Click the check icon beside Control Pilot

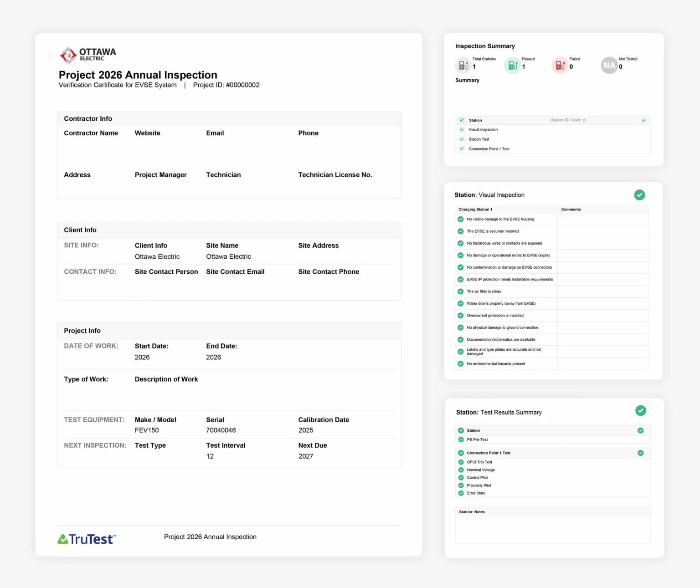(461, 477)
